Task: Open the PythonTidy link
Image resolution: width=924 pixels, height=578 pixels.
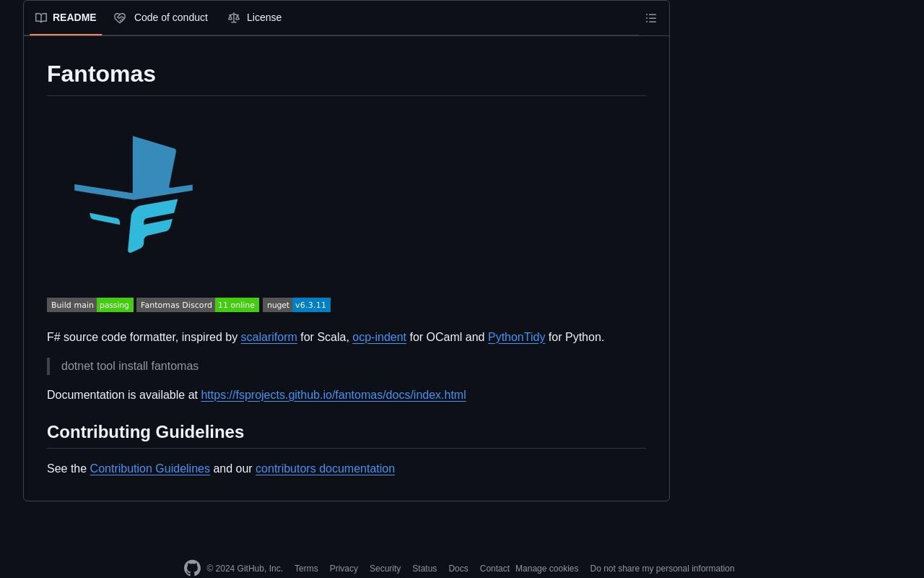Action: pyautogui.click(x=516, y=337)
